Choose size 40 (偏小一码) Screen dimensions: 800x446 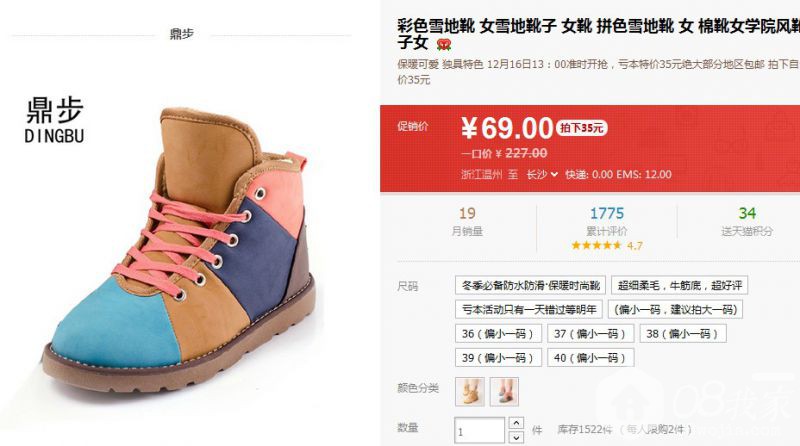pyautogui.click(x=590, y=358)
